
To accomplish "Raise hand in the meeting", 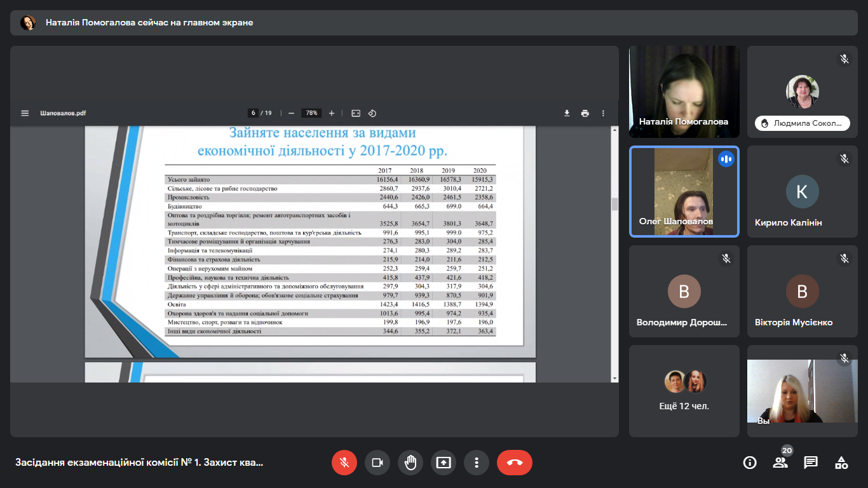I will (x=410, y=463).
